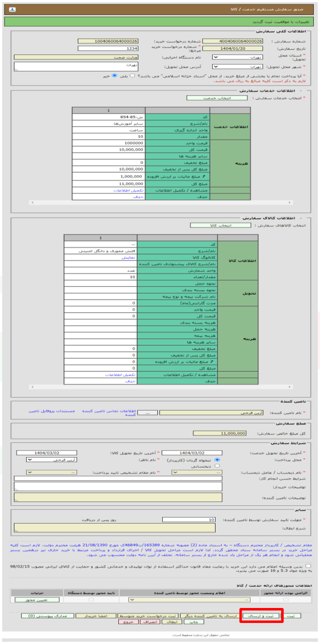The height and width of the screenshot is (644, 320).
Task: Toggle الزامی بودن ارائه مجوز checkbox
Action: click(286, 600)
